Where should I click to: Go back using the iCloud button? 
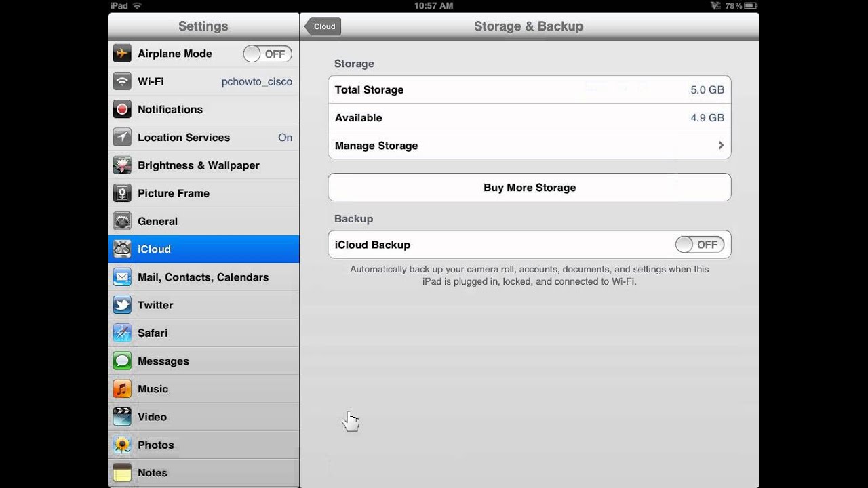[323, 26]
